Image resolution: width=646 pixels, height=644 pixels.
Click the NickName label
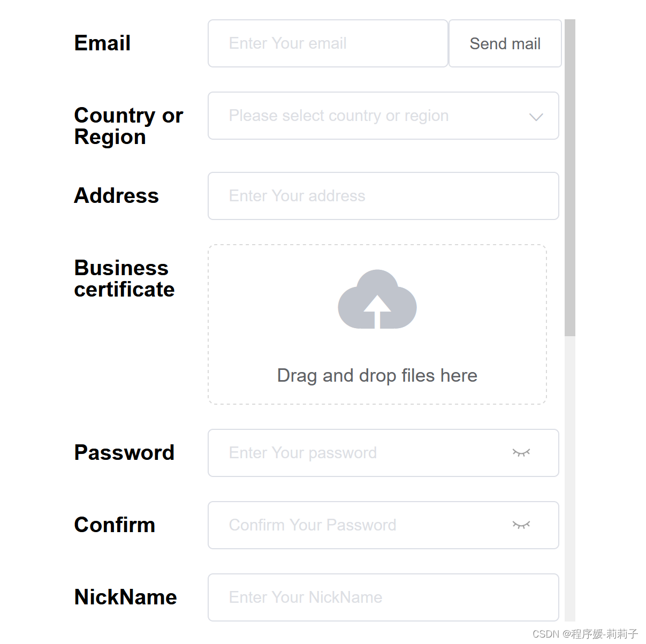[125, 597]
